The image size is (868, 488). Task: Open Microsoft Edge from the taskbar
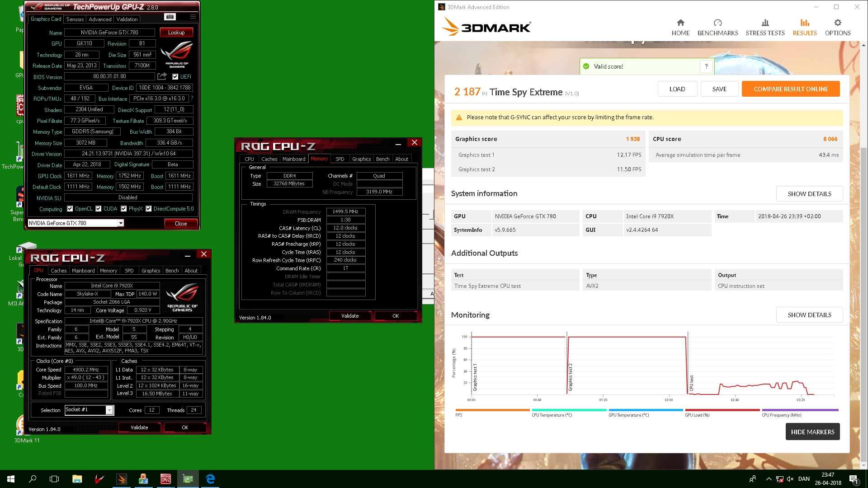tap(210, 479)
